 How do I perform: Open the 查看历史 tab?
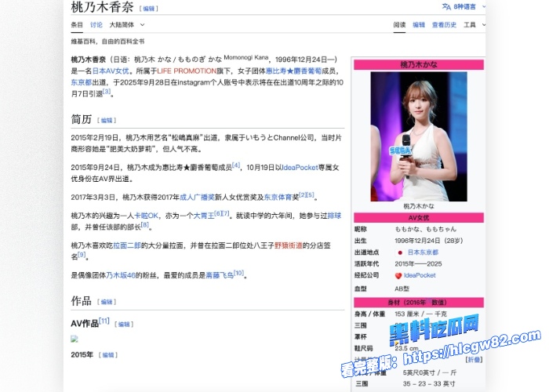[x=445, y=25]
